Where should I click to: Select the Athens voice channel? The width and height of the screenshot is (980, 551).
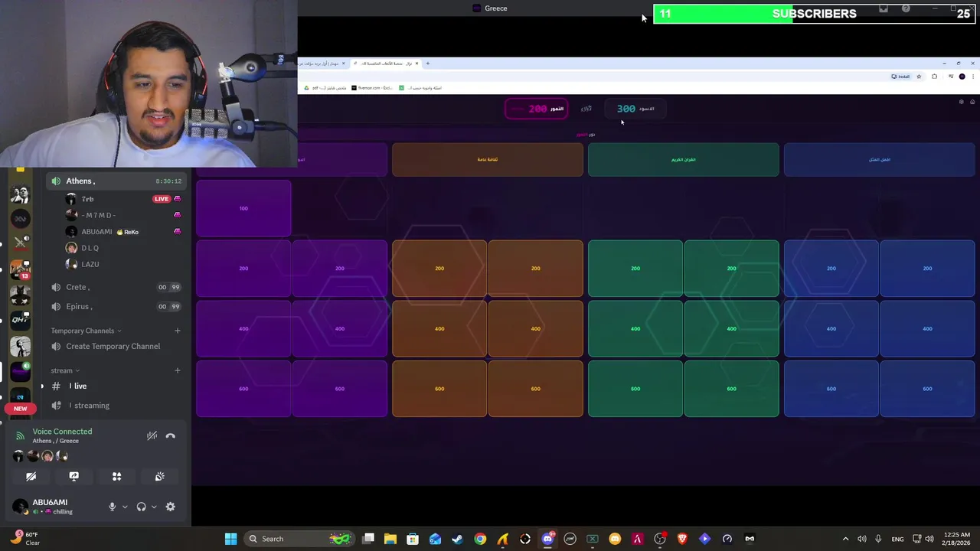[x=115, y=181]
